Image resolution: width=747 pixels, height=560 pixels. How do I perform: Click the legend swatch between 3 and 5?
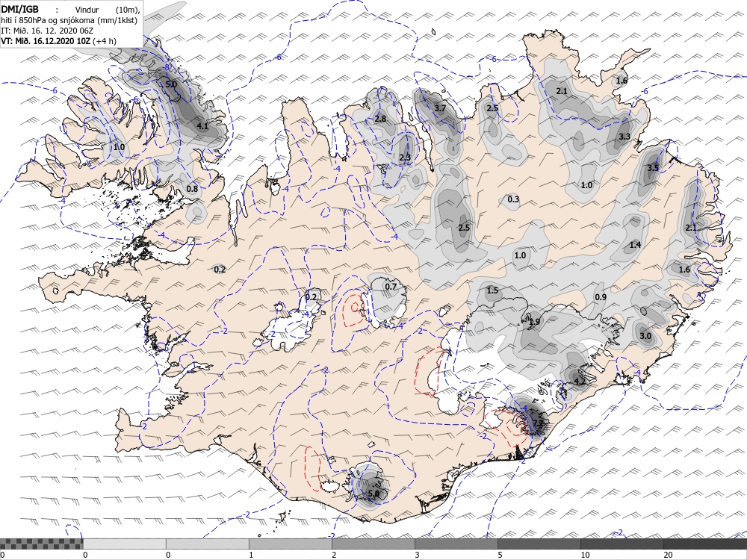(x=456, y=544)
